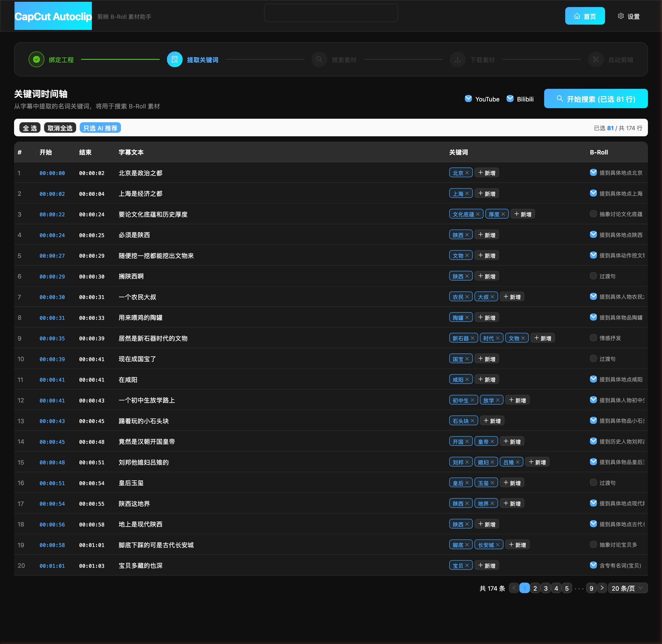Click the 下载素材 download step icon
The image size is (662, 644).
click(x=457, y=60)
